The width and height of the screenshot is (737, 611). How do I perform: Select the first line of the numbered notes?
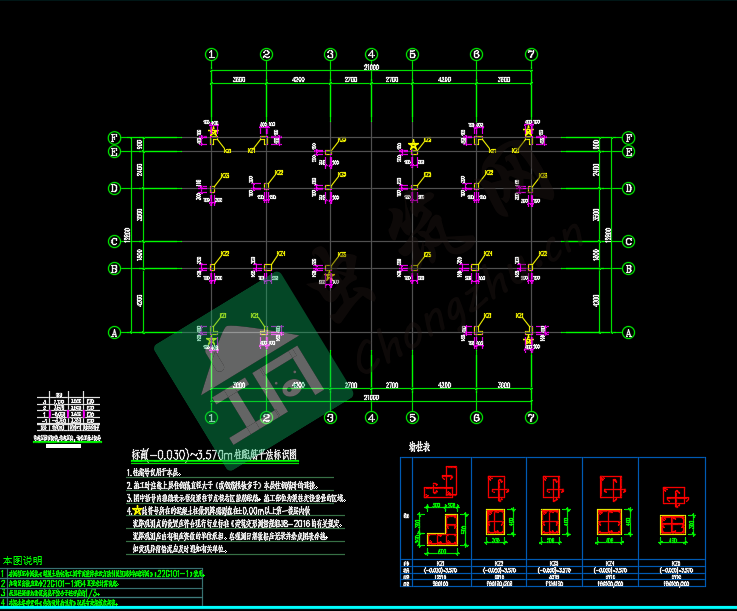[x=160, y=471]
